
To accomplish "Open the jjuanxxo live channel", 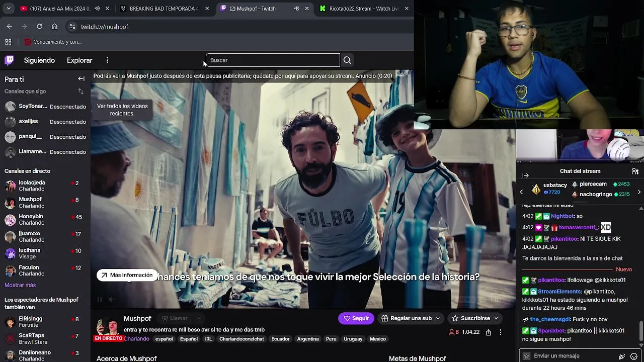I will tap(45, 237).
